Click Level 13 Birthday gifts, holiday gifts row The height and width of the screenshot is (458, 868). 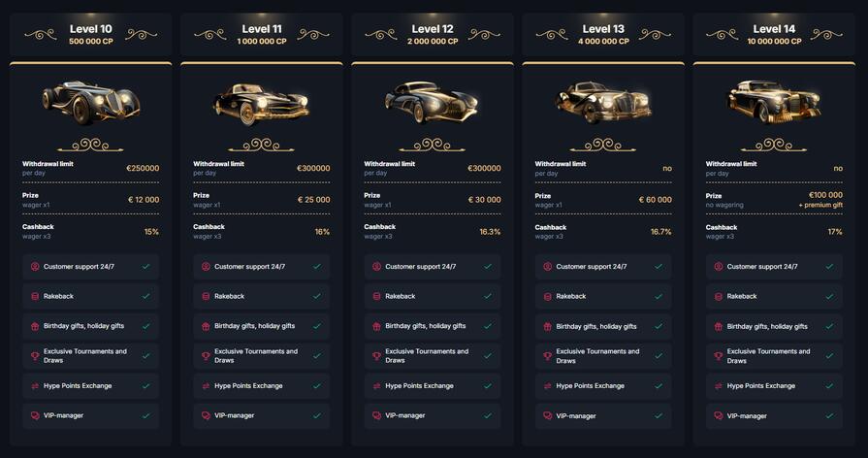tap(603, 326)
